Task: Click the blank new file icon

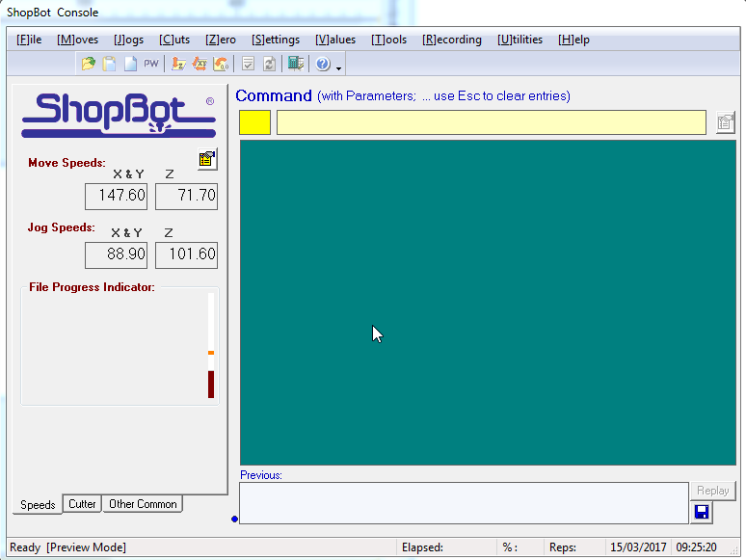Action: [130, 64]
